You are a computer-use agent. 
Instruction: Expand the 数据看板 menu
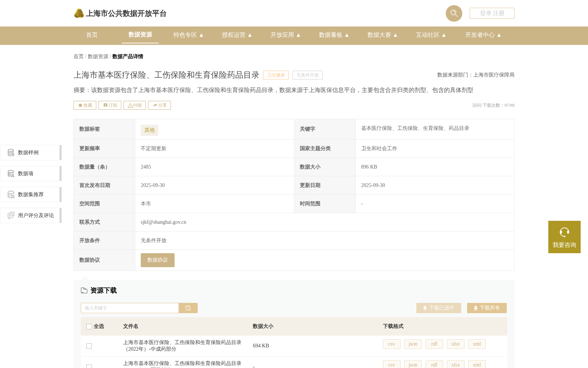pyautogui.click(x=334, y=35)
